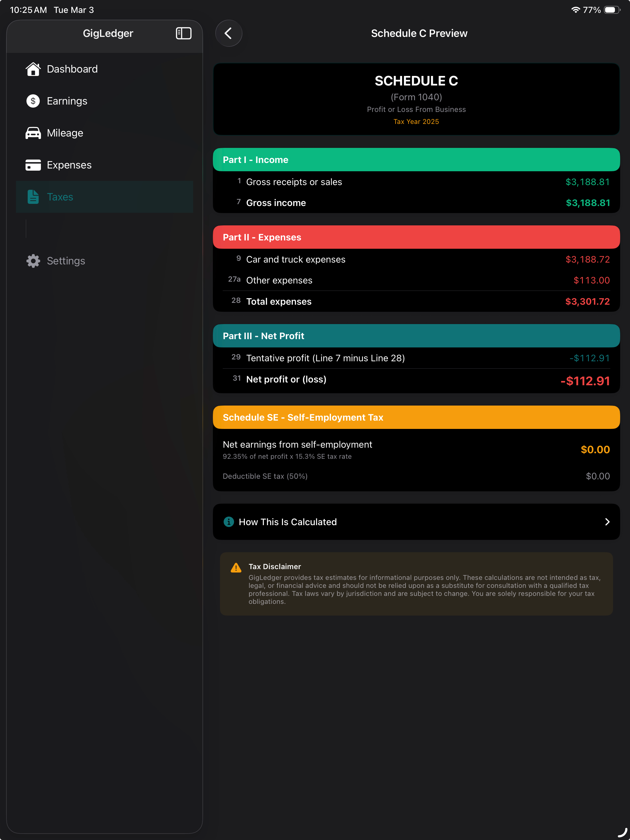630x840 pixels.
Task: Click the Tax Disclaimer heading
Action: tap(275, 566)
